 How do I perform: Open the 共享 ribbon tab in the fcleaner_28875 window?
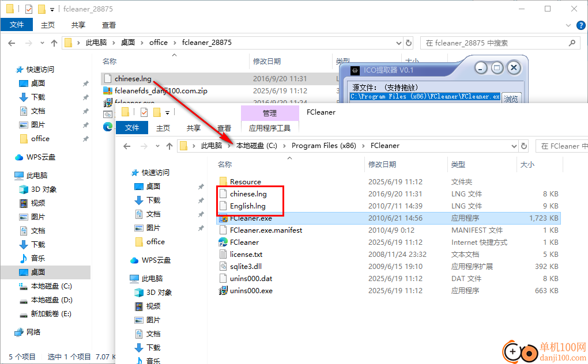click(x=78, y=25)
